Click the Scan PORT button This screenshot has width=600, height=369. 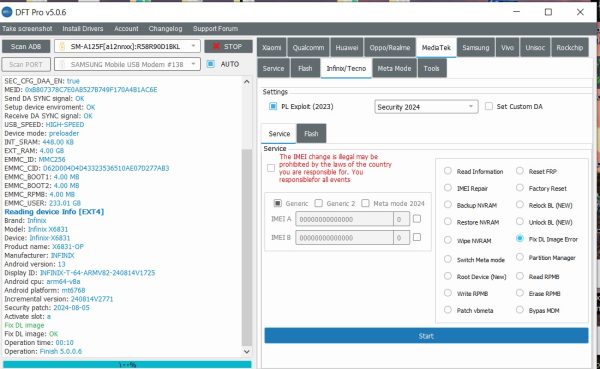26,64
